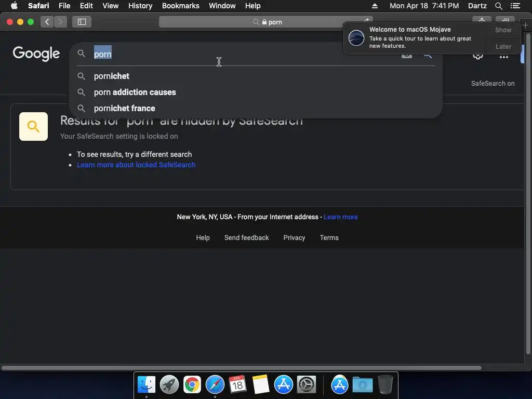The image size is (532, 399).
Task: Open the Terms footer link
Action: pos(329,237)
